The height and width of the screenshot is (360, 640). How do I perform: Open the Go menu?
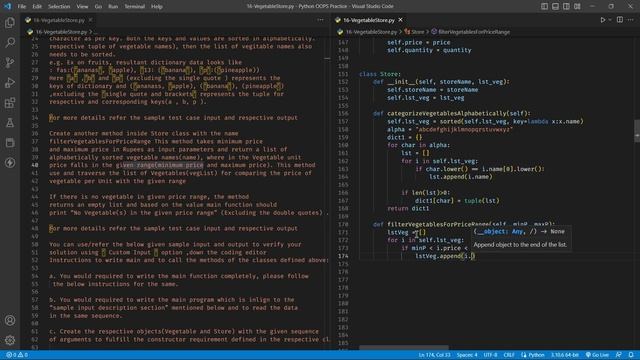coord(98,6)
